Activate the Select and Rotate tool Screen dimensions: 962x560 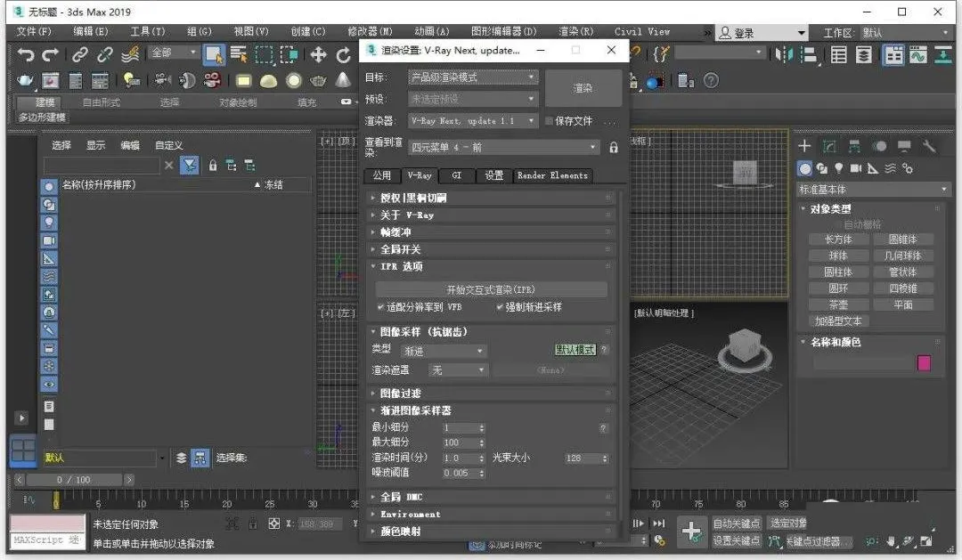click(x=343, y=55)
